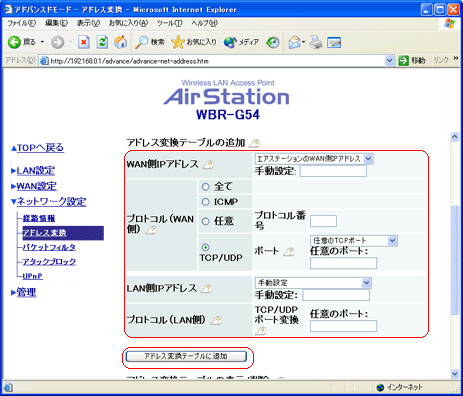Viewport: 463px width, 396px height.
Task: Expand the WAN設定 sidebar section
Action: (34, 186)
